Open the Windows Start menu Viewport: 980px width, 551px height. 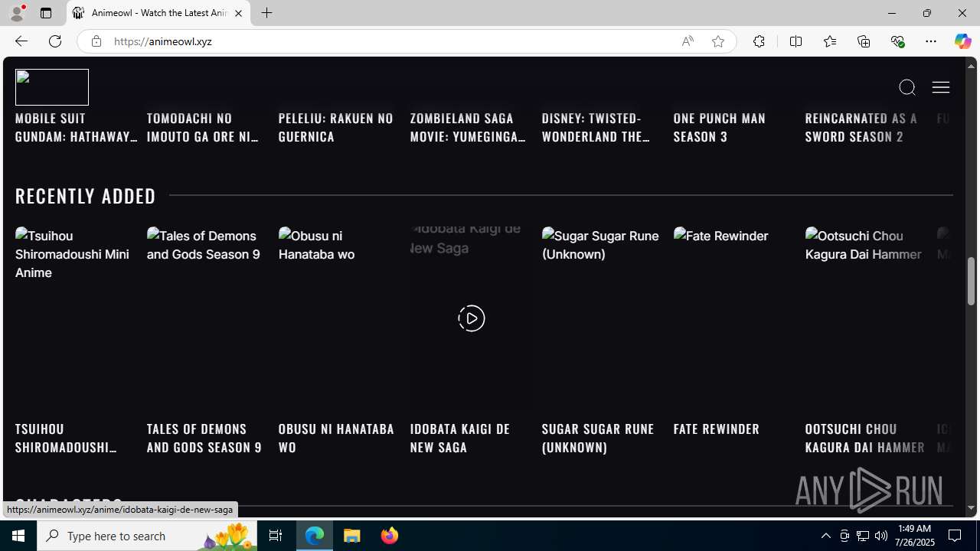18,536
